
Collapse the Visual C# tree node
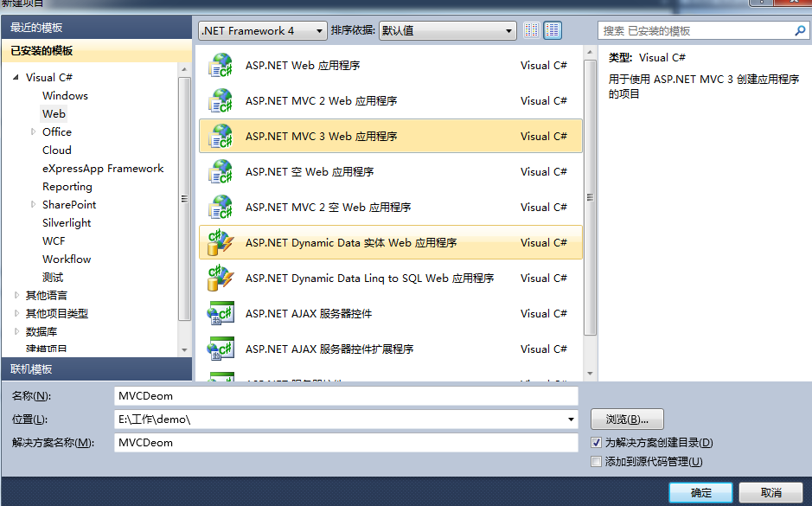pyautogui.click(x=16, y=77)
